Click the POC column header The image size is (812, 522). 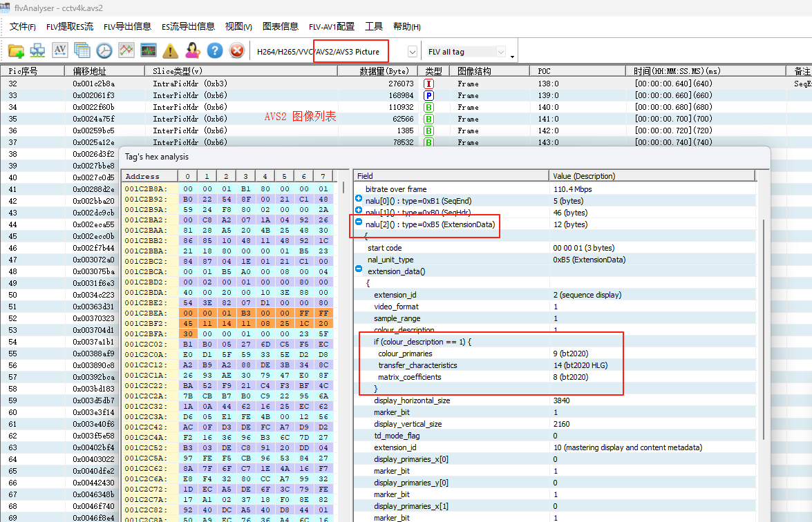(x=578, y=71)
